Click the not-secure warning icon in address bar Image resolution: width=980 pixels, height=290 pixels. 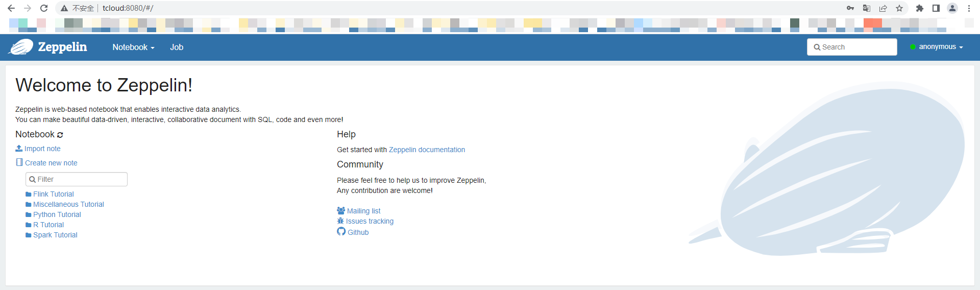pos(64,8)
